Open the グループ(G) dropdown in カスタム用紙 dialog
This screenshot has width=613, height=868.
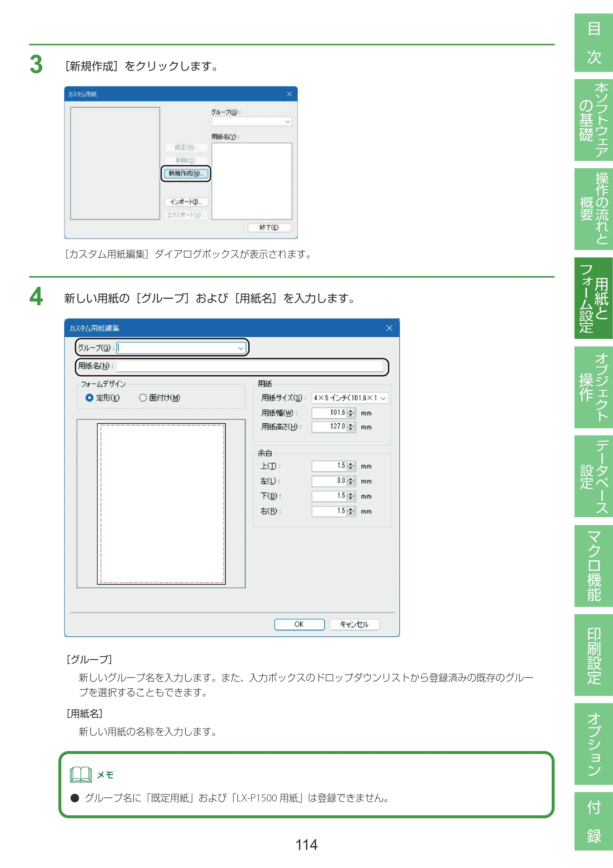[252, 122]
